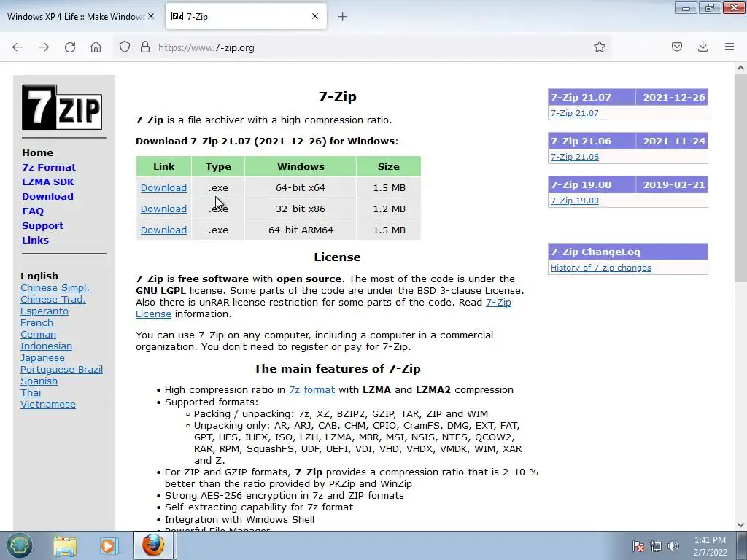Click the Firefox taskbar button
Screen dimensions: 747x560
tap(153, 545)
